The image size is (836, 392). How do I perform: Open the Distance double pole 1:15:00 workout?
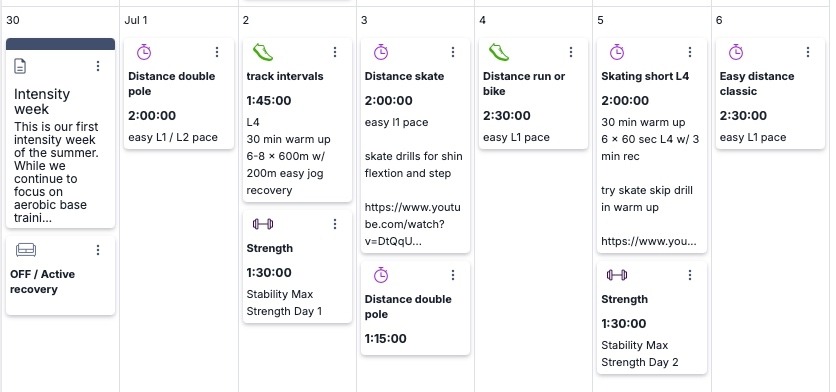(415, 308)
